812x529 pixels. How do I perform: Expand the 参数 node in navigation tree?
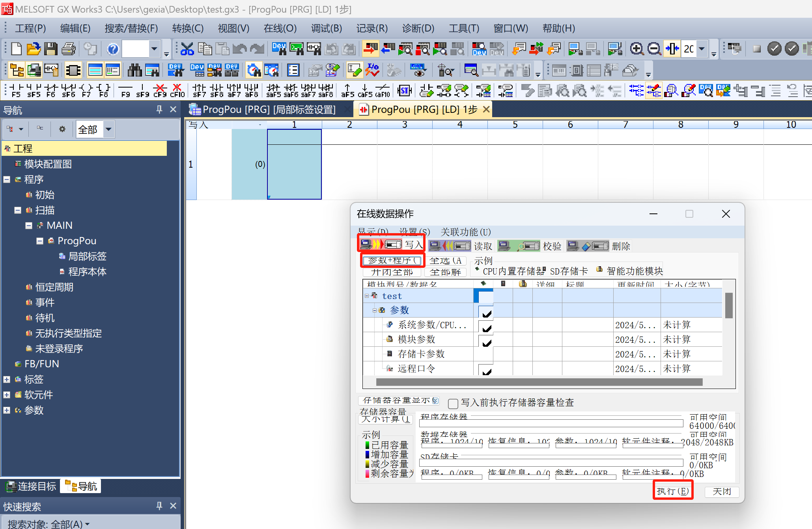(7, 410)
